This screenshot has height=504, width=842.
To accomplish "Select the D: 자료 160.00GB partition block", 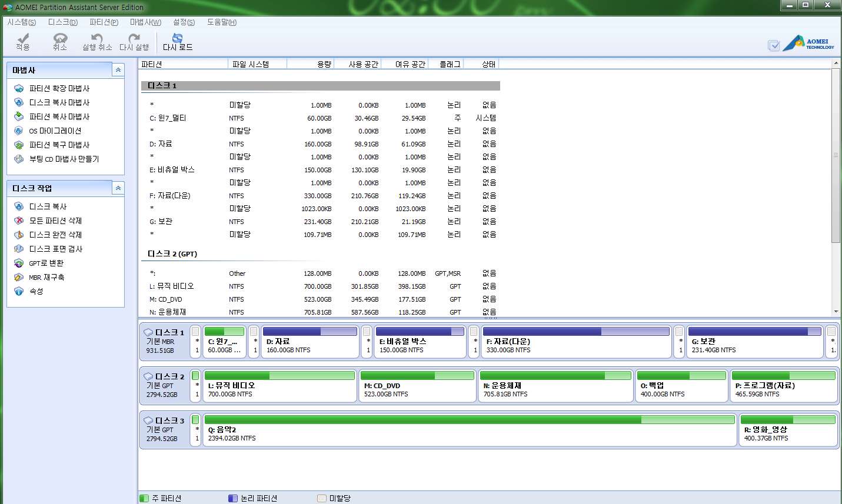I will 310,342.
